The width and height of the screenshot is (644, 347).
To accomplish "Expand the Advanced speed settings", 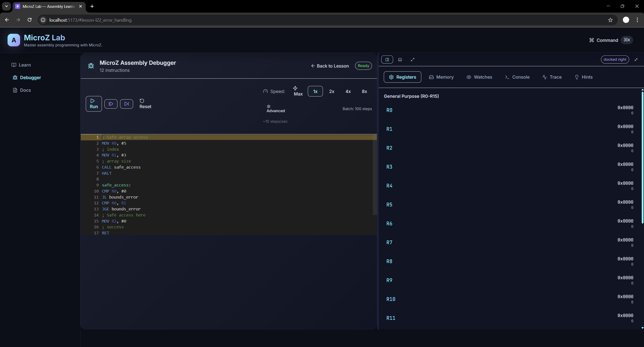I will (276, 109).
